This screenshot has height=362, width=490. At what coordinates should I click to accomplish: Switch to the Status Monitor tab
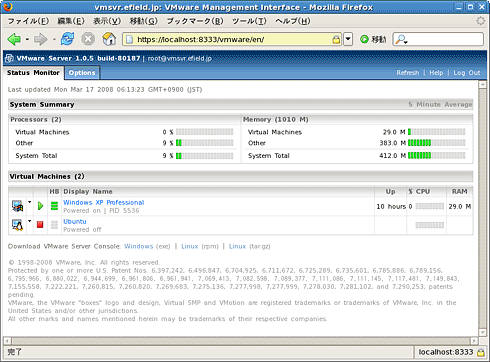[33, 73]
